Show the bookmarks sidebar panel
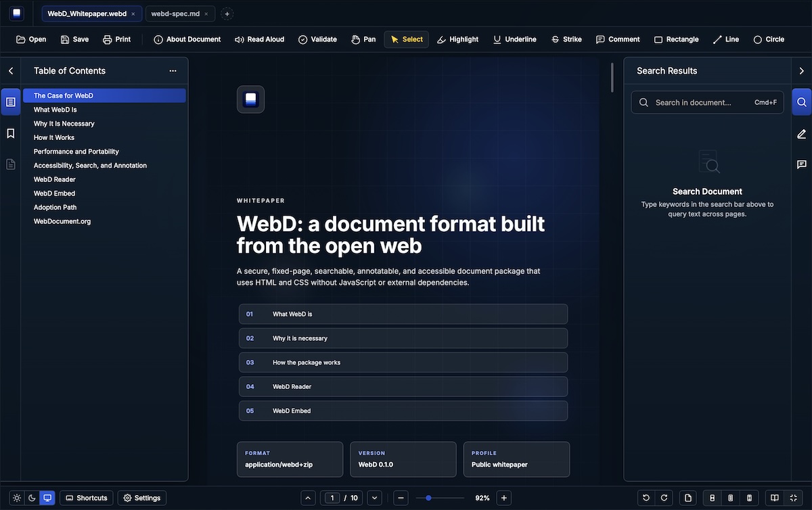Screen dimensions: 812x510 click(11, 133)
